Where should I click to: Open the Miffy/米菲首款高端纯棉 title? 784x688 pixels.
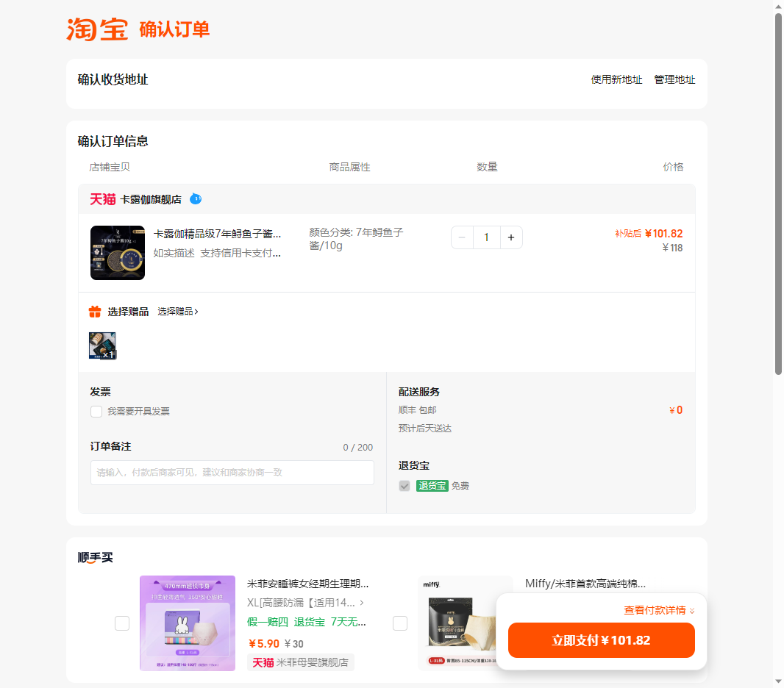click(x=585, y=584)
